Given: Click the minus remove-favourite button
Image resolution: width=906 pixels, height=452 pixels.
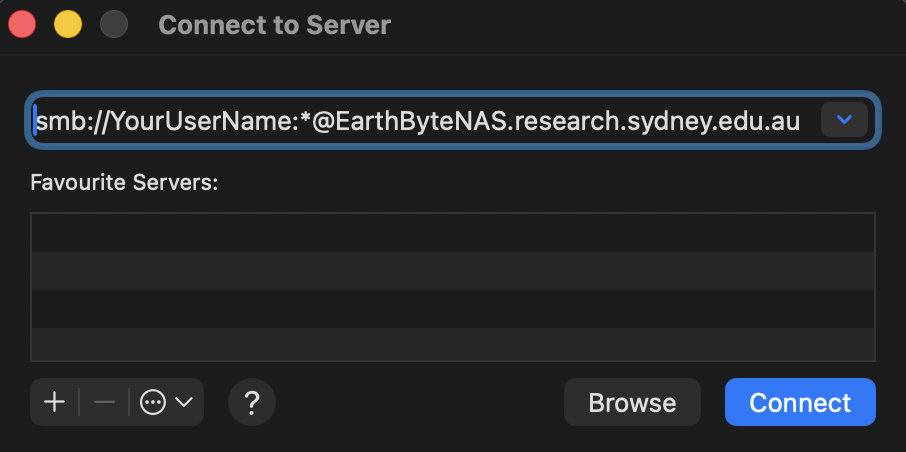Looking at the screenshot, I should [105, 402].
